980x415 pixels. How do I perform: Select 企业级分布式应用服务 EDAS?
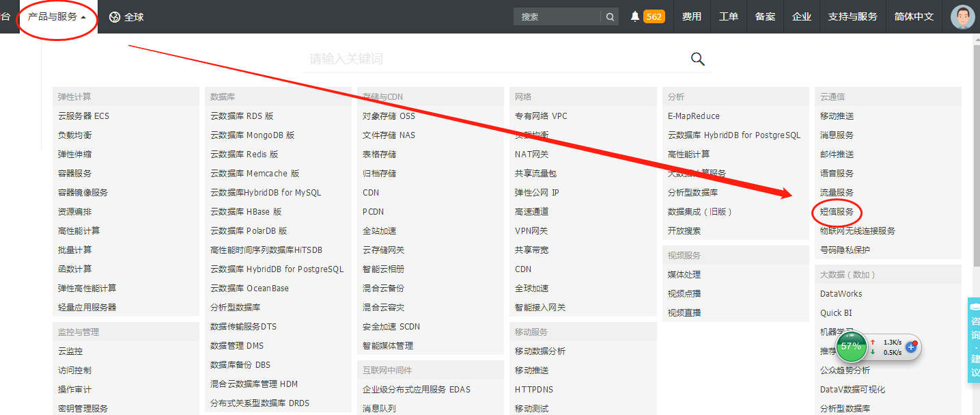click(417, 390)
